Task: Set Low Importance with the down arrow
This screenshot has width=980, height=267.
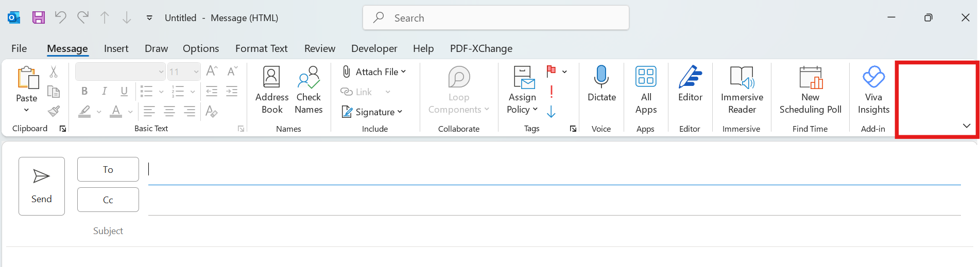Action: [x=552, y=112]
